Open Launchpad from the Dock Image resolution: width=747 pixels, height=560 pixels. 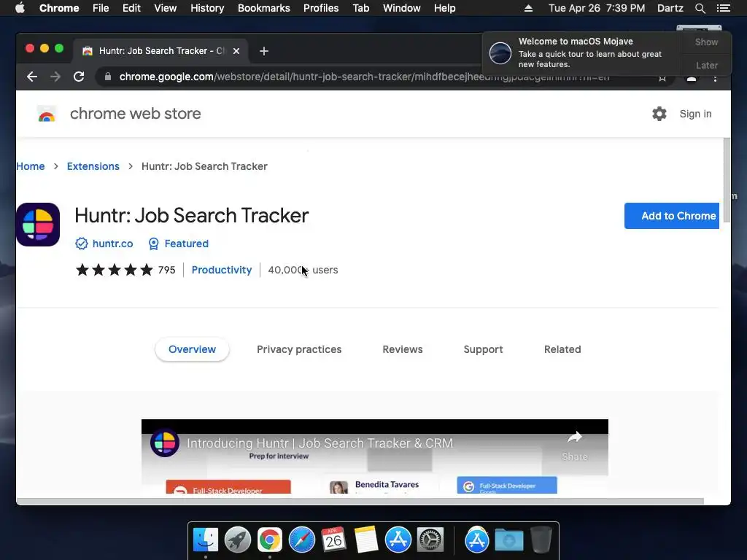[238, 540]
